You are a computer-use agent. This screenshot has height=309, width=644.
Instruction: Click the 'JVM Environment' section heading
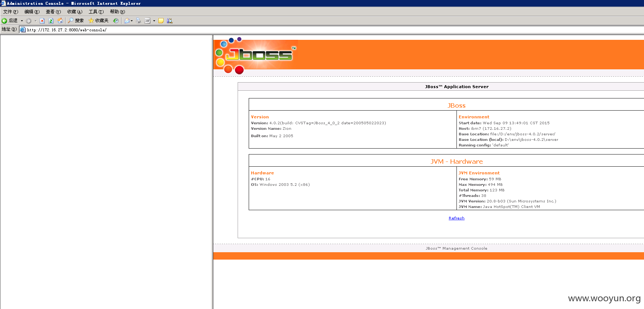pos(479,173)
